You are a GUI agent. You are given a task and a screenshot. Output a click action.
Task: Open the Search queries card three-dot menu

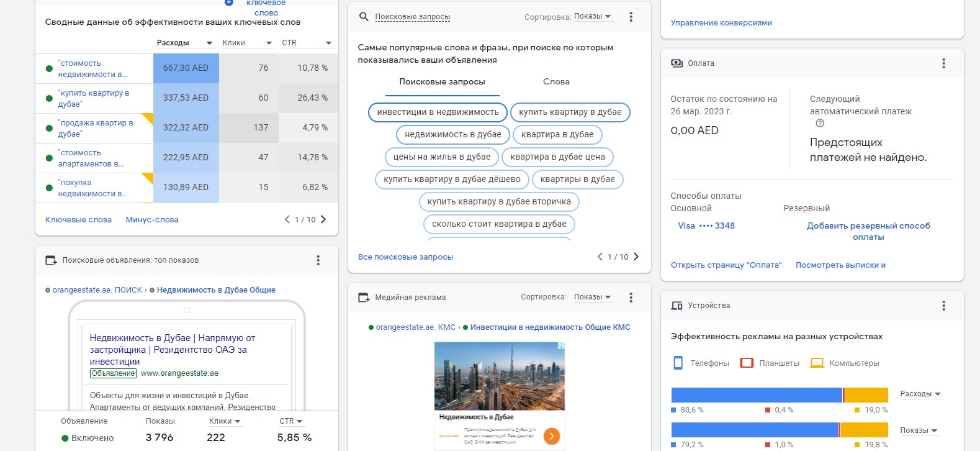(631, 17)
